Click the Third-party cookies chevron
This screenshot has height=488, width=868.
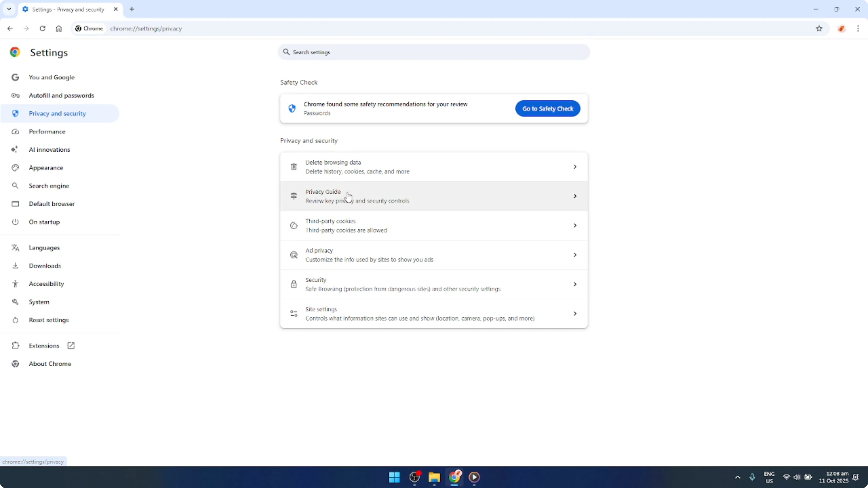pos(575,225)
